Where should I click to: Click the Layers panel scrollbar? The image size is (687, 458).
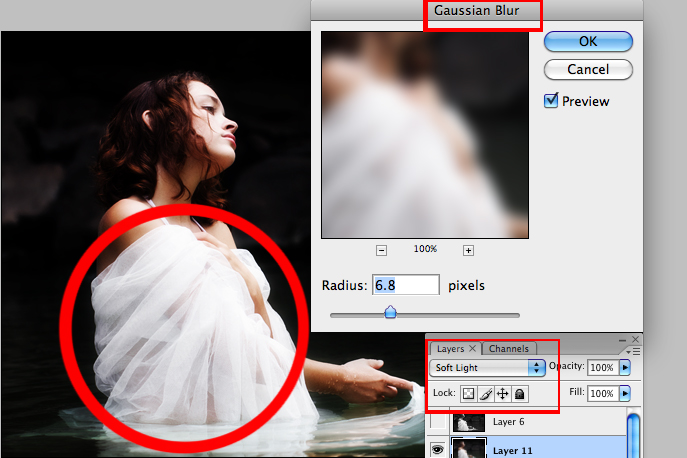tap(634, 434)
